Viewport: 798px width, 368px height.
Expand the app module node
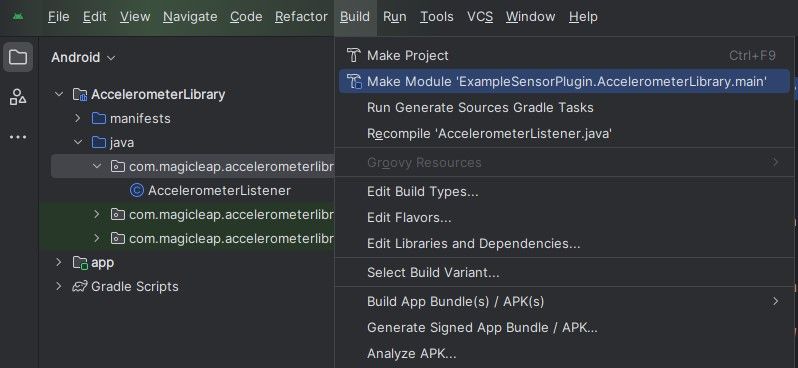(x=59, y=262)
